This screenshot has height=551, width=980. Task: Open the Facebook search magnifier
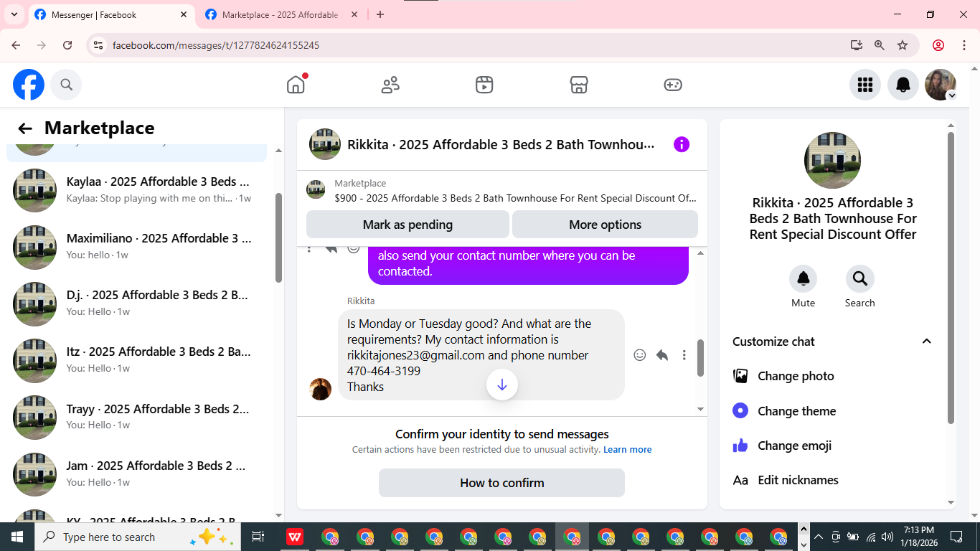(66, 85)
